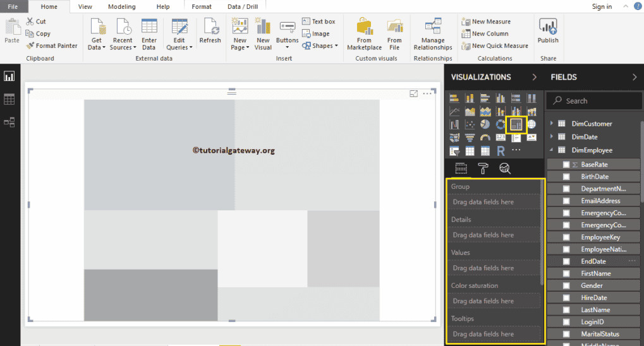Select the Clustered bar chart visualization
This screenshot has width=644, height=346.
coord(485,98)
